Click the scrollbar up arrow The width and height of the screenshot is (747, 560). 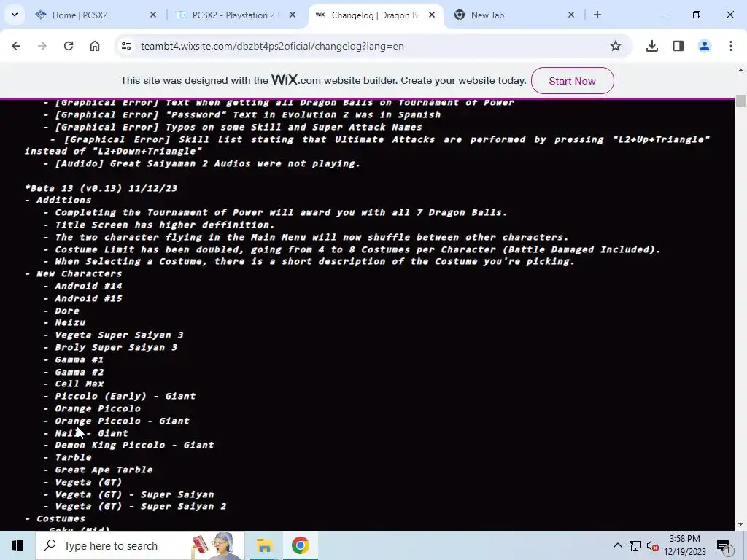741,71
